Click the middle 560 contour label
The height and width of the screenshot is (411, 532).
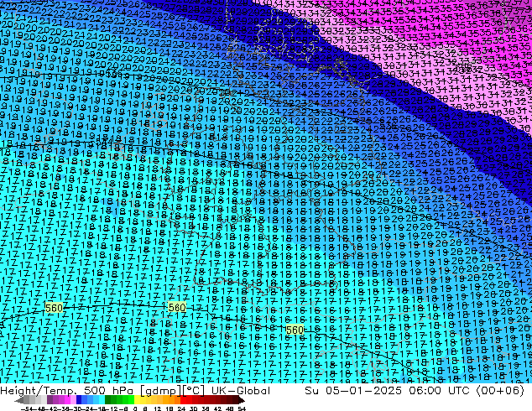pyautogui.click(x=177, y=307)
